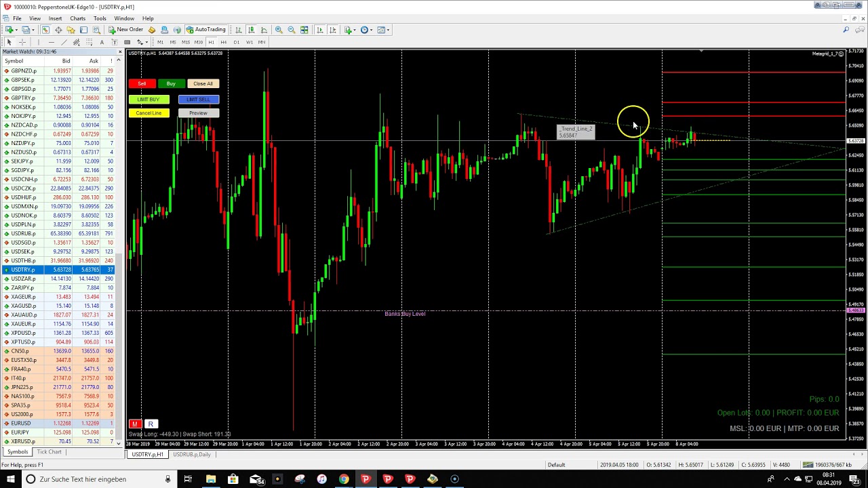Switch timeframe to H4
This screenshot has height=488, width=868.
224,42
